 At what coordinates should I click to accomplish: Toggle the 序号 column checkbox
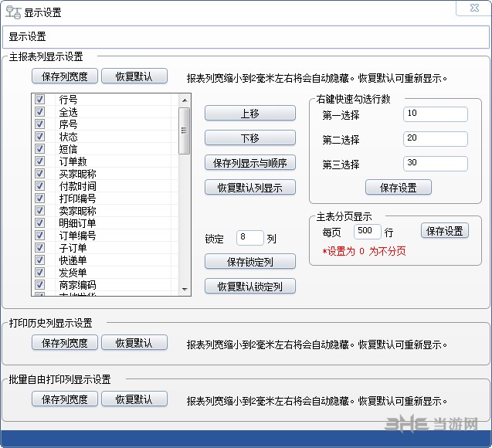40,124
